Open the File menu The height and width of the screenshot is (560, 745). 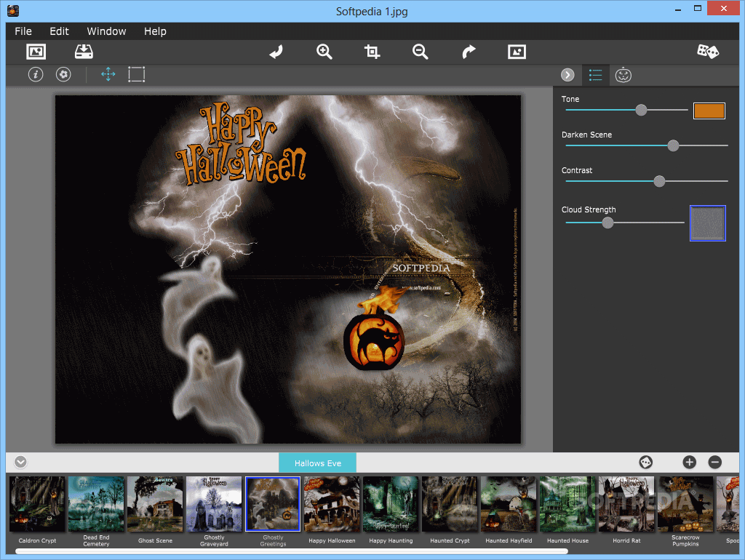23,31
